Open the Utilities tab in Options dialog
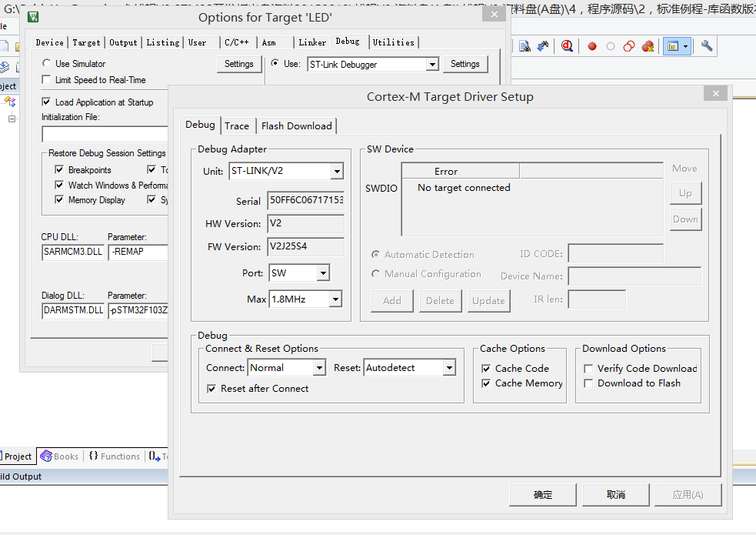The height and width of the screenshot is (535, 756). [394, 42]
